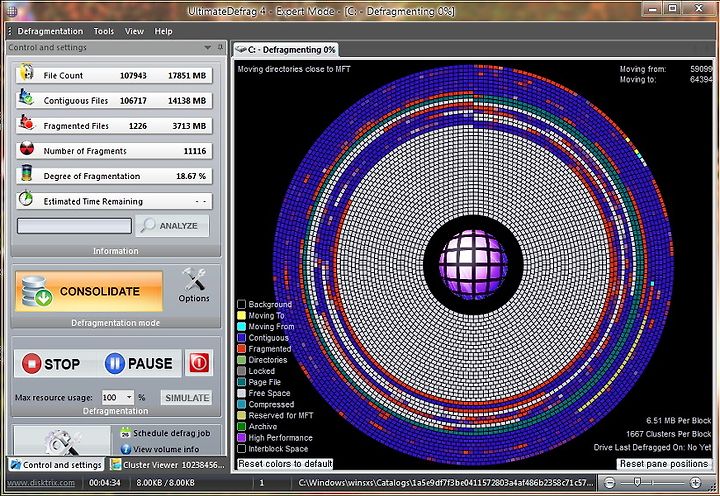720x496 pixels.
Task: Click the Estimated Time Remaining clock icon
Action: click(26, 199)
